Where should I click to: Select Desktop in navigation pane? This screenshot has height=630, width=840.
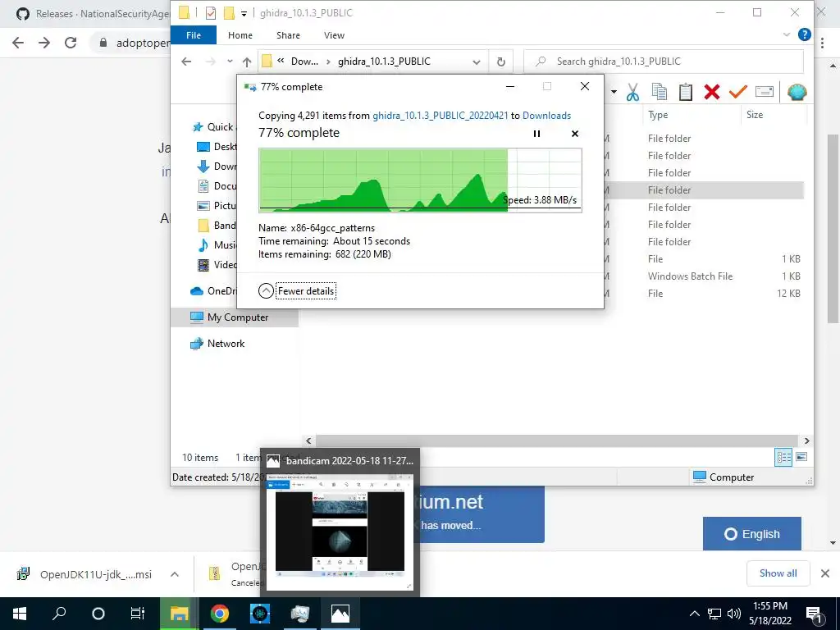click(x=217, y=147)
